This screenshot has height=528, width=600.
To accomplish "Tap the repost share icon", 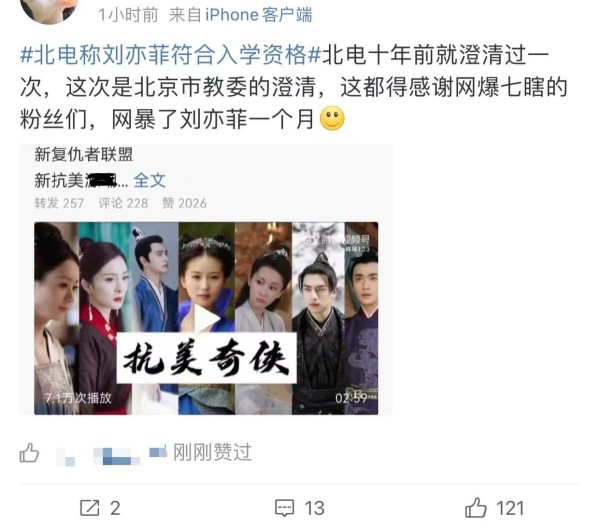I will click(90, 508).
